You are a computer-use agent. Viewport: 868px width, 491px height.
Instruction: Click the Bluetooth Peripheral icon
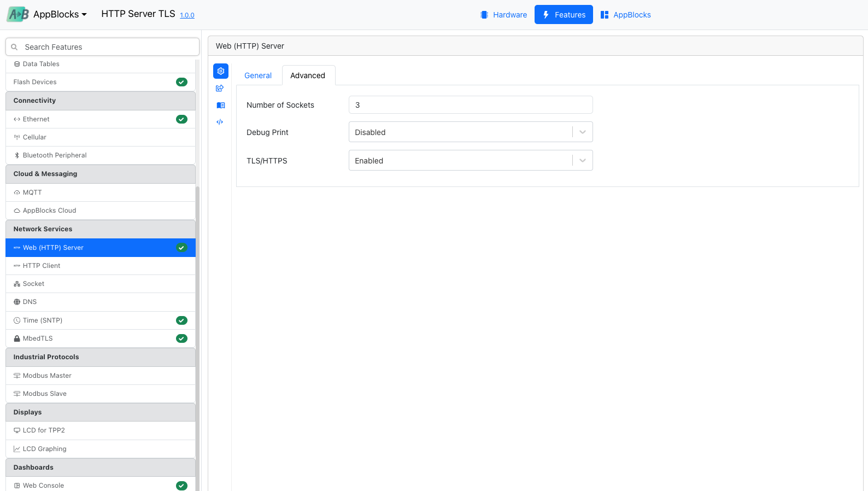[x=17, y=155]
